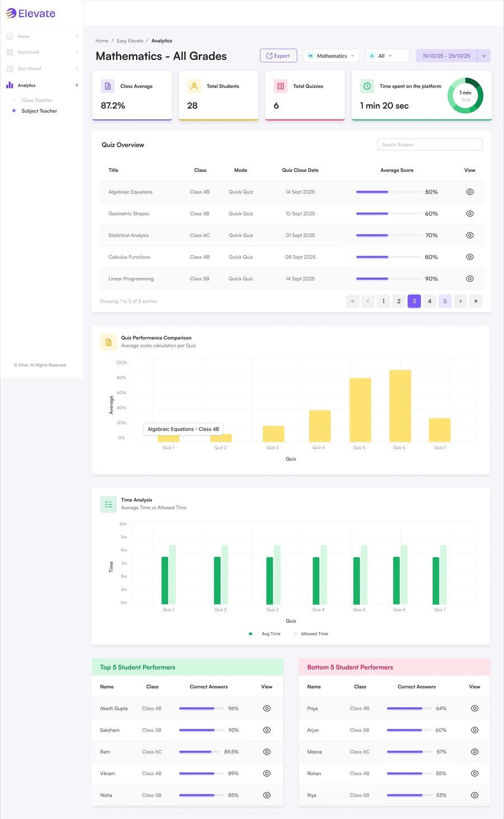504x819 pixels.
Task: Go to pagination page 5
Action: pyautogui.click(x=445, y=301)
